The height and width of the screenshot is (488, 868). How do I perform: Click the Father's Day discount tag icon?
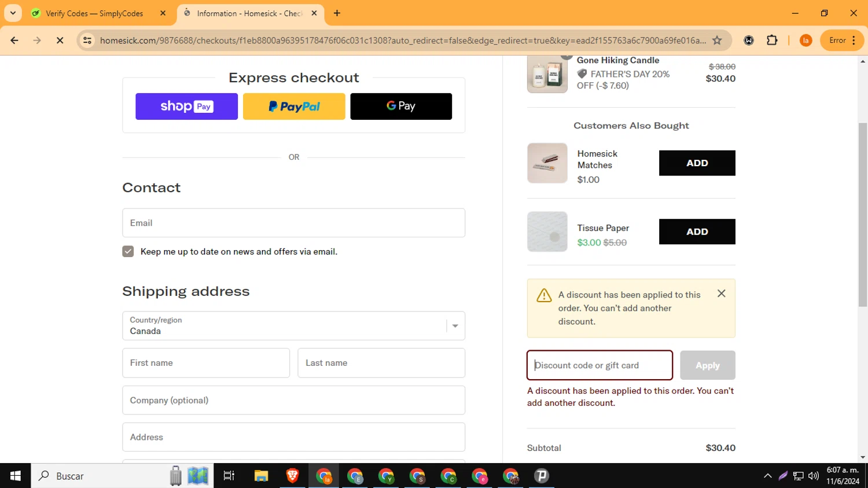(x=582, y=74)
